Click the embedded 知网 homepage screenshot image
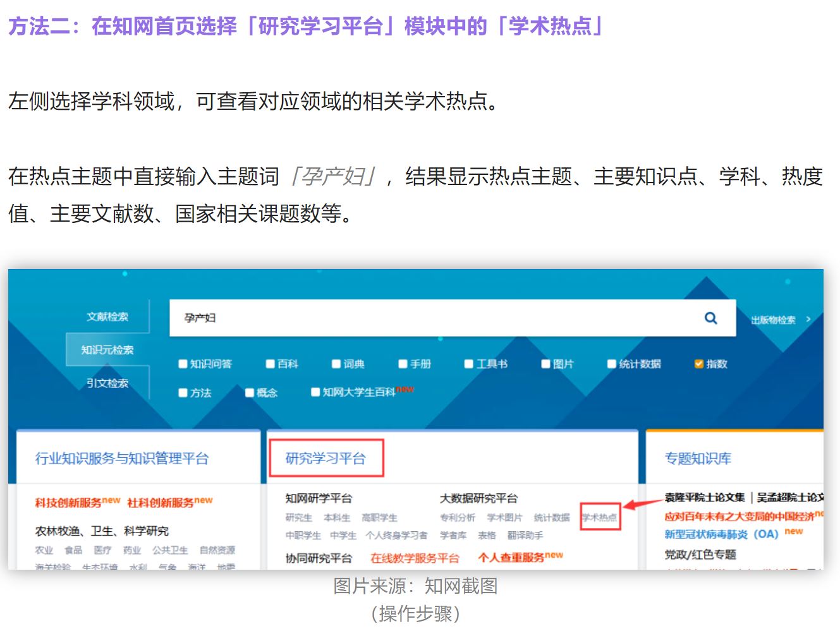This screenshot has height=631, width=840. click(x=416, y=419)
